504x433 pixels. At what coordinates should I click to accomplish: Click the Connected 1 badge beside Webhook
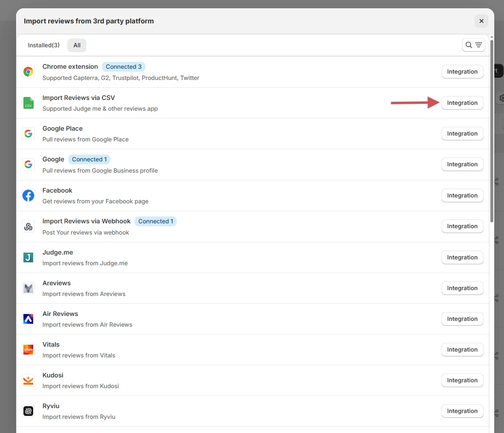pos(156,221)
